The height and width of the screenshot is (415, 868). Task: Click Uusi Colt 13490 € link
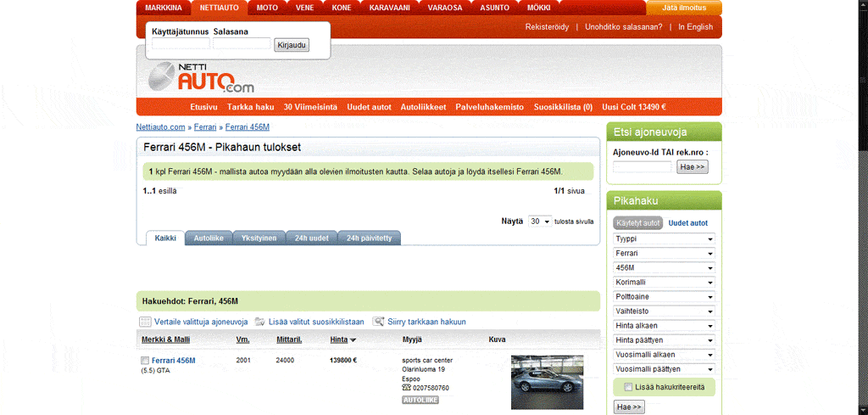[x=634, y=107]
